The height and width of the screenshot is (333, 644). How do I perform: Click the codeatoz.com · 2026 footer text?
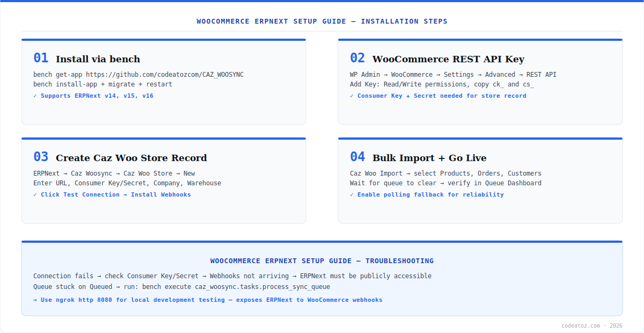pyautogui.click(x=592, y=325)
